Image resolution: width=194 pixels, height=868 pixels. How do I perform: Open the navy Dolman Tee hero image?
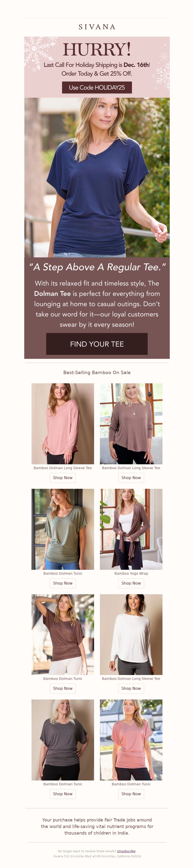tap(97, 177)
